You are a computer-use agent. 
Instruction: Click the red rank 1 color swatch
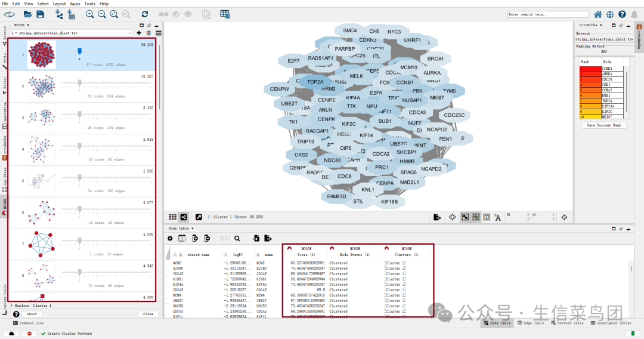(590, 69)
